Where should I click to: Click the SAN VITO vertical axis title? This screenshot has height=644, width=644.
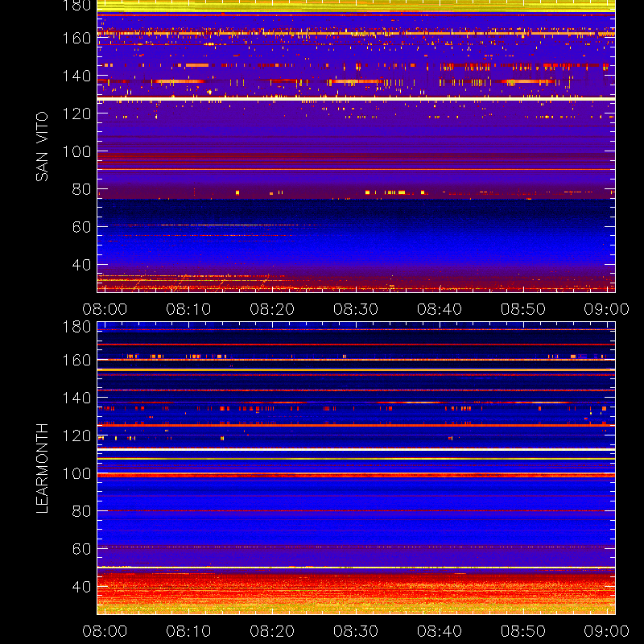coord(42,147)
